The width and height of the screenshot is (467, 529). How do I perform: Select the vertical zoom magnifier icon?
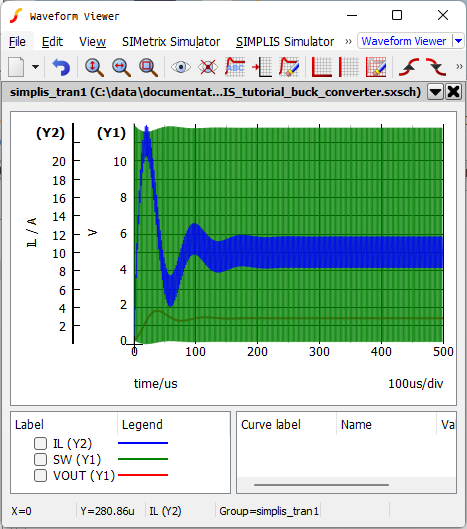coord(94,67)
